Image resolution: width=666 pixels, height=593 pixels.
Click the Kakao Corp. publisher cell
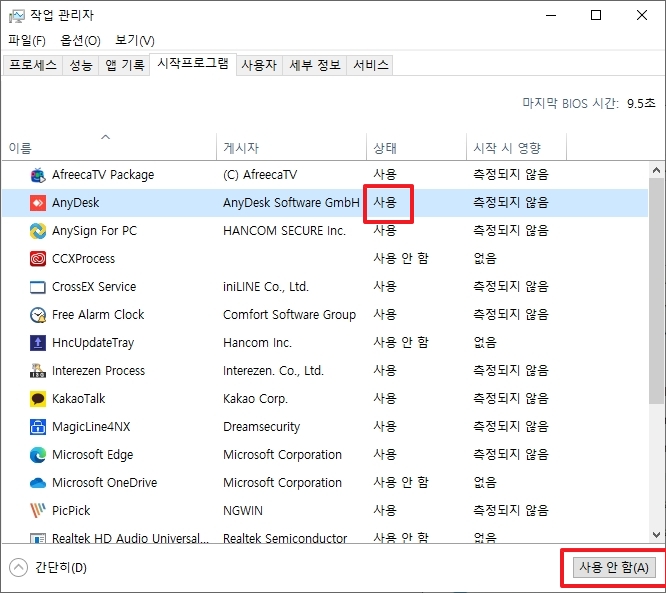click(255, 399)
